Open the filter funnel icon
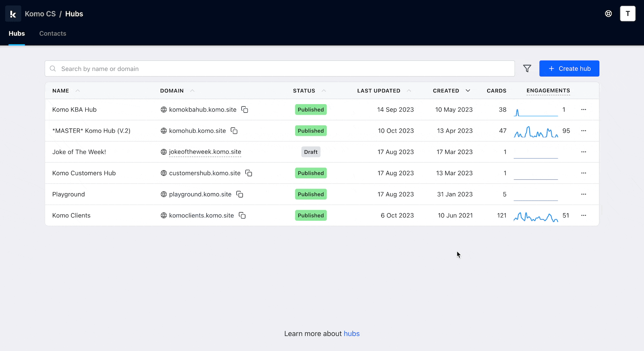 tap(527, 69)
